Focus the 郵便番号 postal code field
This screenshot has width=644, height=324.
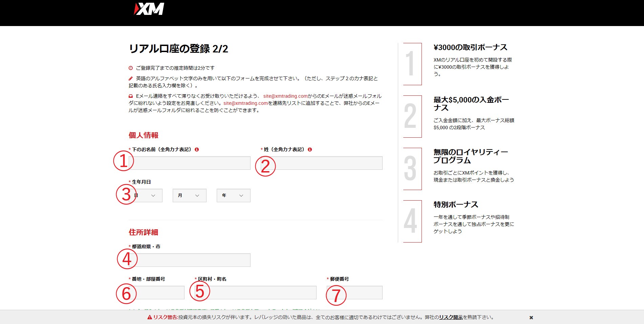tap(355, 293)
